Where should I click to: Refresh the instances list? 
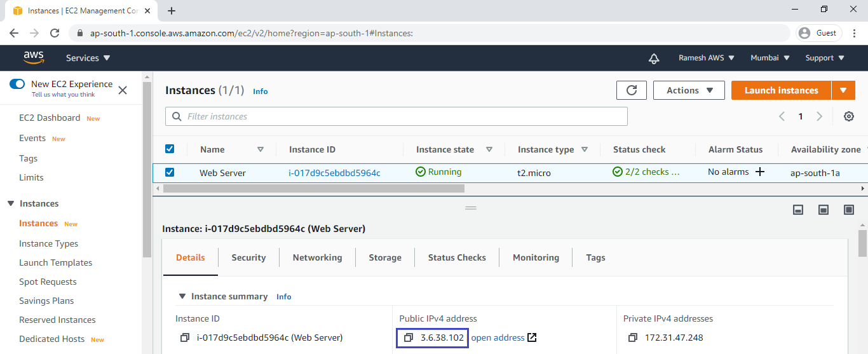tap(632, 90)
